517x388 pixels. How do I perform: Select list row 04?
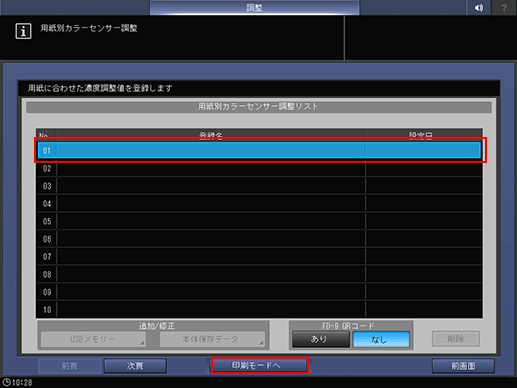tap(259, 204)
